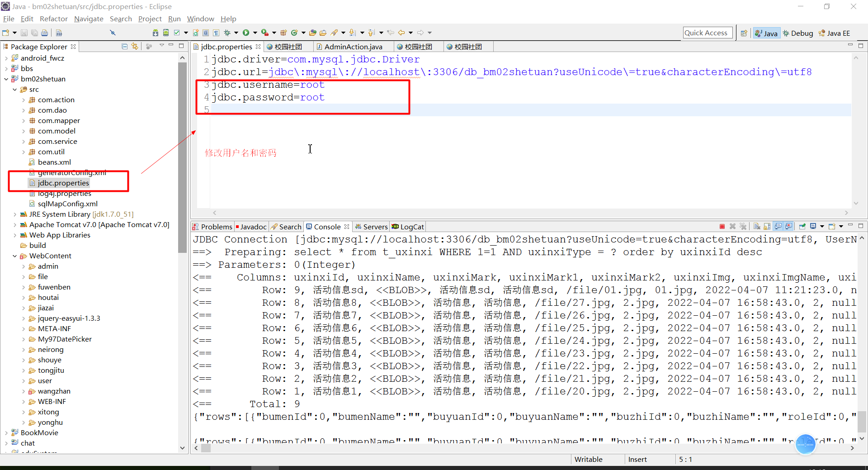Expand the JRE System Library node
Viewport: 868px width, 470px height.
(15, 214)
